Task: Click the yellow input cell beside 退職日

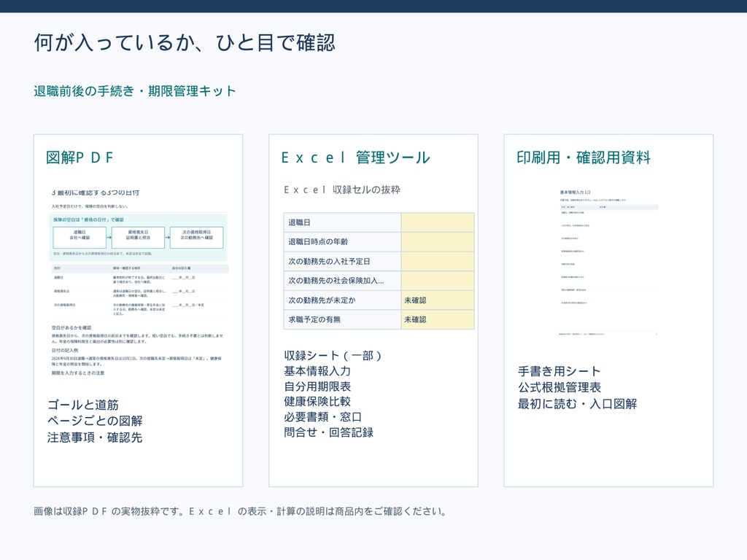Action: click(438, 222)
